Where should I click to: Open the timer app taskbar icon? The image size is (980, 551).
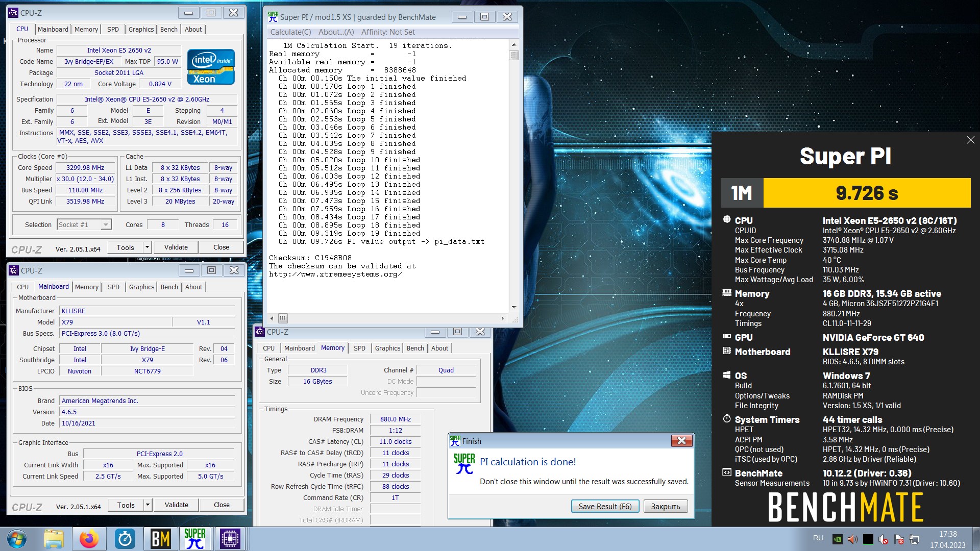pyautogui.click(x=125, y=539)
